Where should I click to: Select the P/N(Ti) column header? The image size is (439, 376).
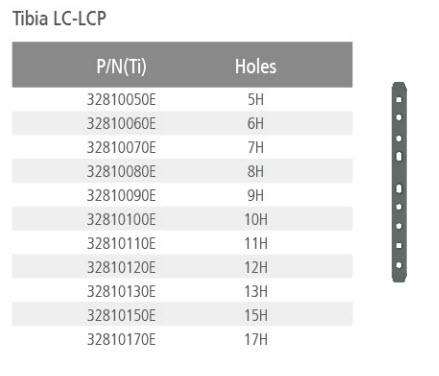click(x=121, y=67)
